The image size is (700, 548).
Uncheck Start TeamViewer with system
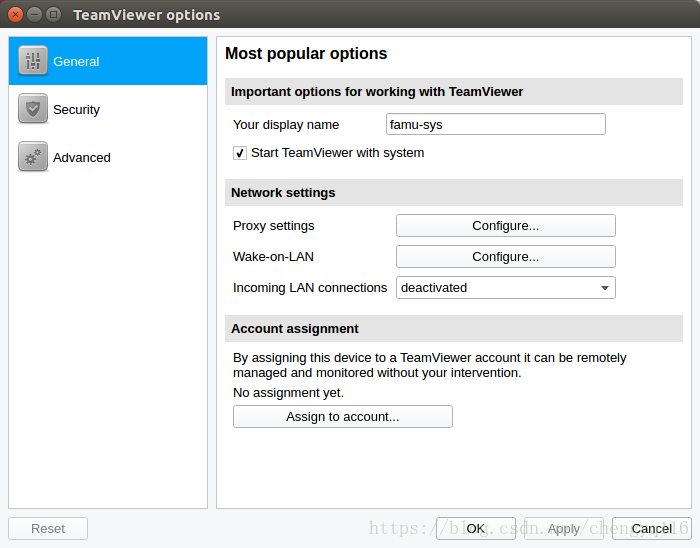(x=240, y=153)
